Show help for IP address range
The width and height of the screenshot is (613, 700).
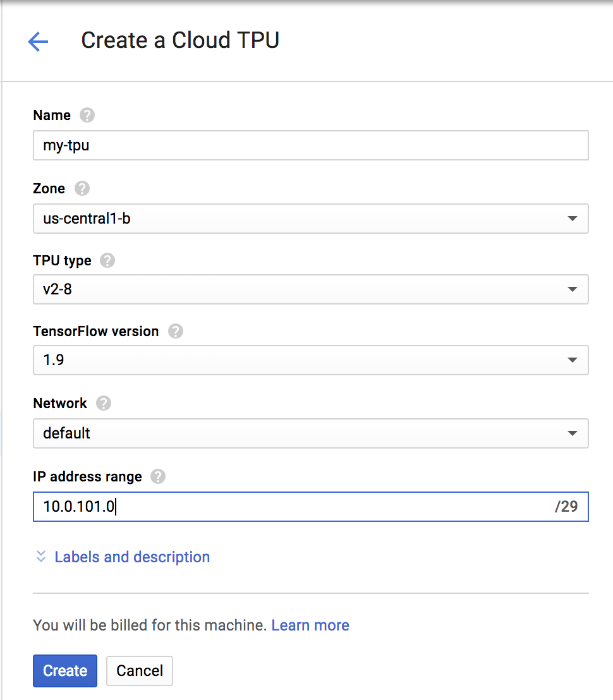click(159, 476)
